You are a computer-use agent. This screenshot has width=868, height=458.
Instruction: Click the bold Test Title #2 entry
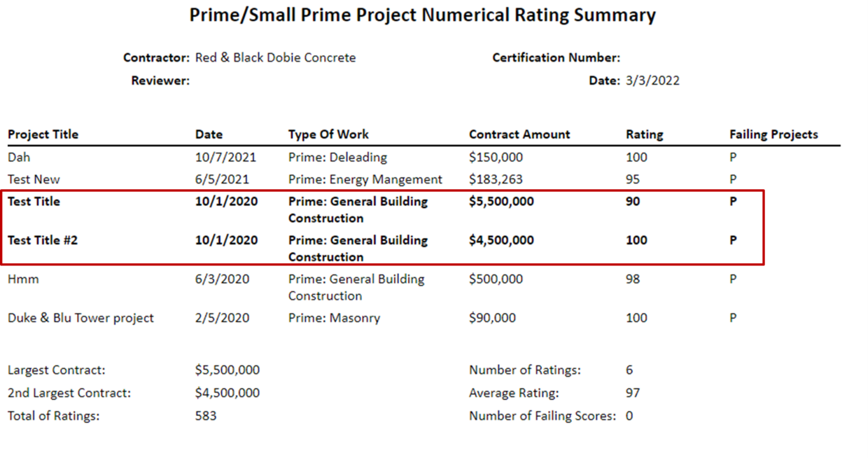(x=43, y=240)
